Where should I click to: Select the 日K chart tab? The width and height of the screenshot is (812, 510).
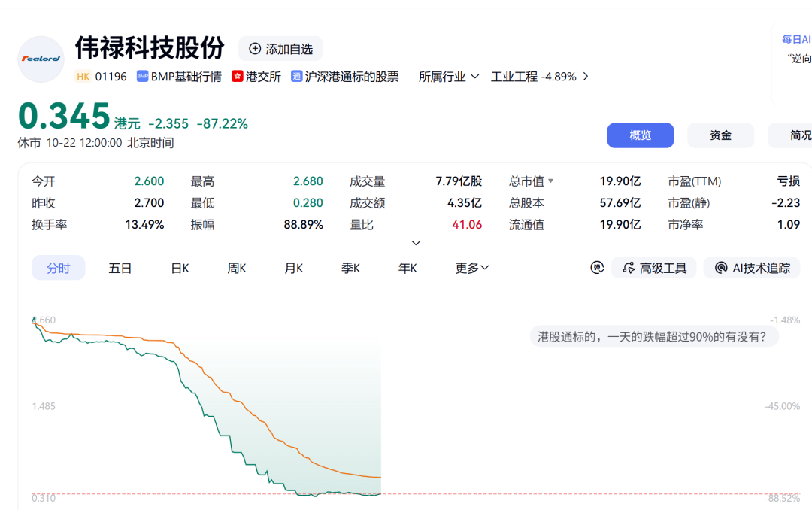pos(180,268)
